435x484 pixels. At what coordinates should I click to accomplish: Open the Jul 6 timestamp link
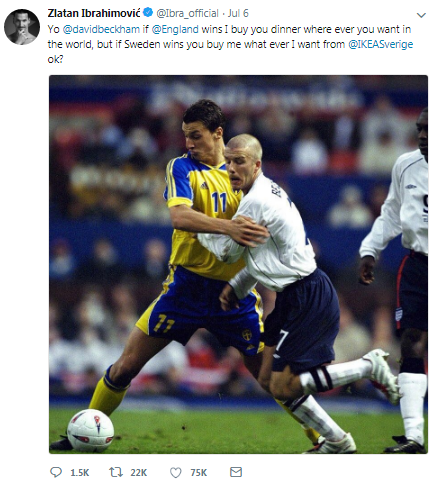point(238,13)
